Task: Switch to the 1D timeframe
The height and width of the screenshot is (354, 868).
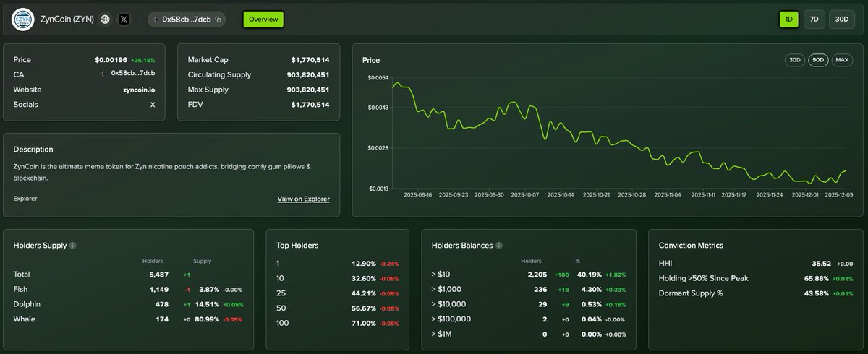Action: tap(788, 20)
